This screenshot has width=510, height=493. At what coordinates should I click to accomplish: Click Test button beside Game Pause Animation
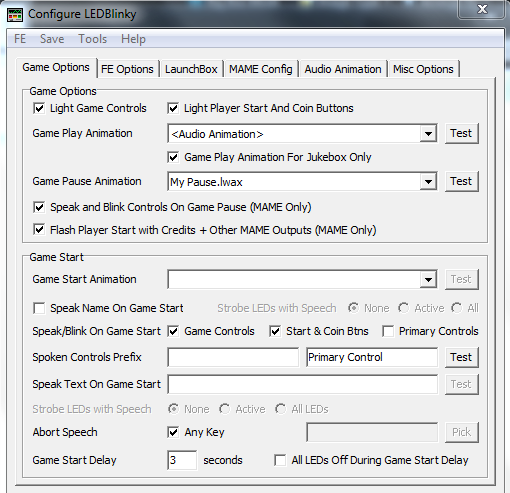coord(461,181)
